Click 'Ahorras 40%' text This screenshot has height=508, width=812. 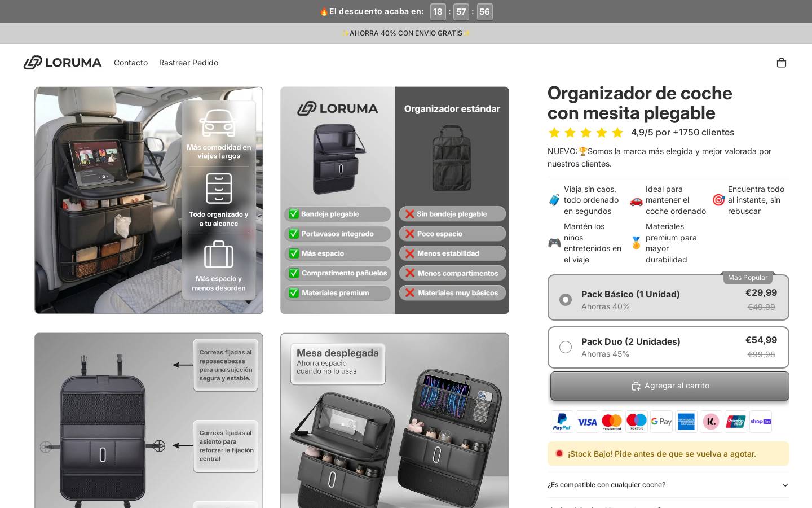tap(606, 306)
